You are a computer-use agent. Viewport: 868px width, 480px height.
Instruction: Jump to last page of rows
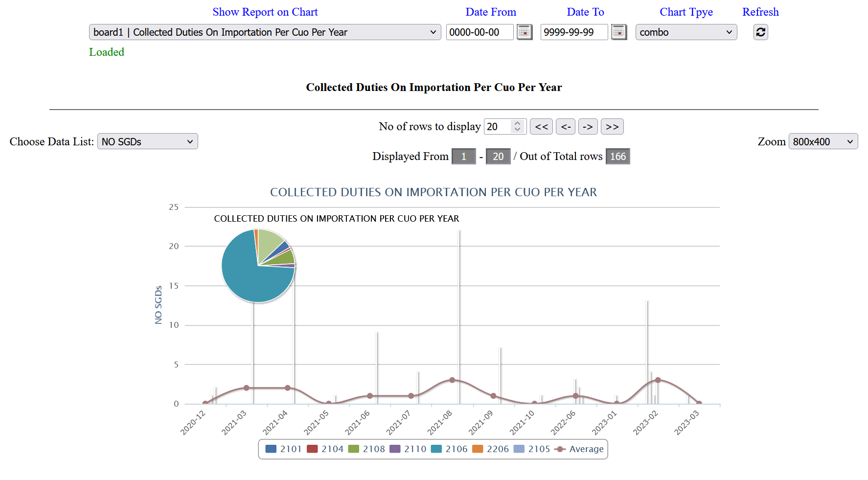tap(612, 127)
